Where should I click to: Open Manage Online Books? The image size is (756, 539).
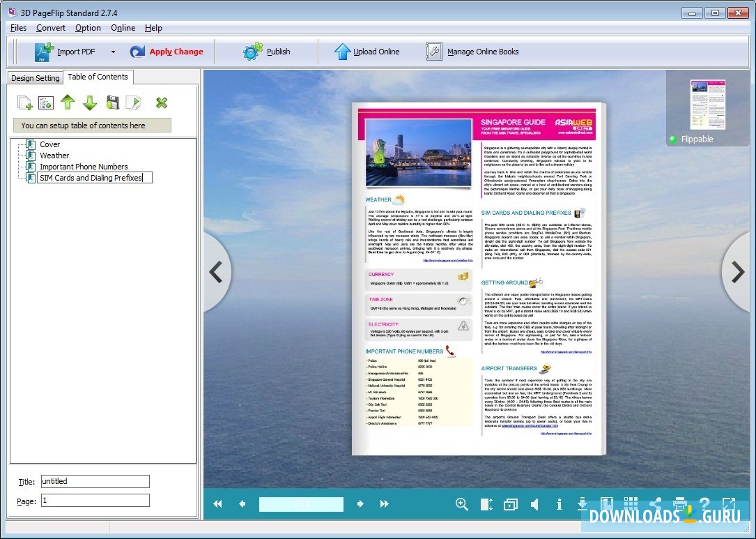[x=472, y=52]
